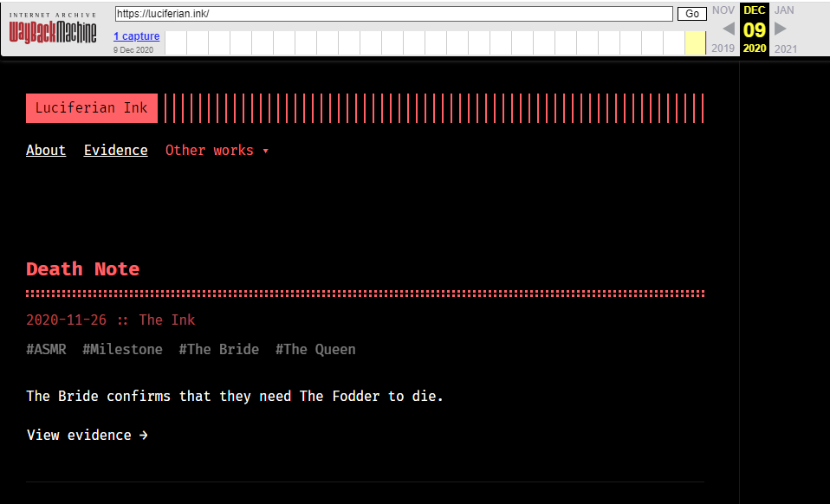Click the Wayback Machine logo
The image size is (830, 504).
(x=53, y=29)
